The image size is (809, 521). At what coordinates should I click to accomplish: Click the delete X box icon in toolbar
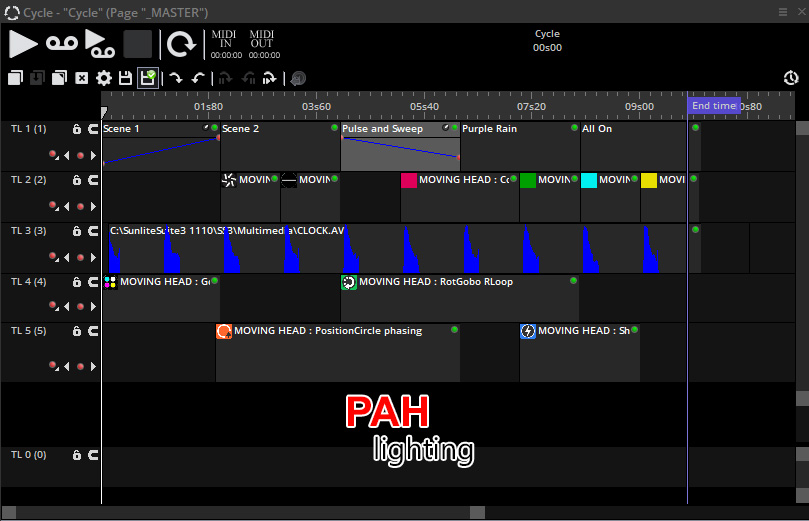(x=82, y=78)
